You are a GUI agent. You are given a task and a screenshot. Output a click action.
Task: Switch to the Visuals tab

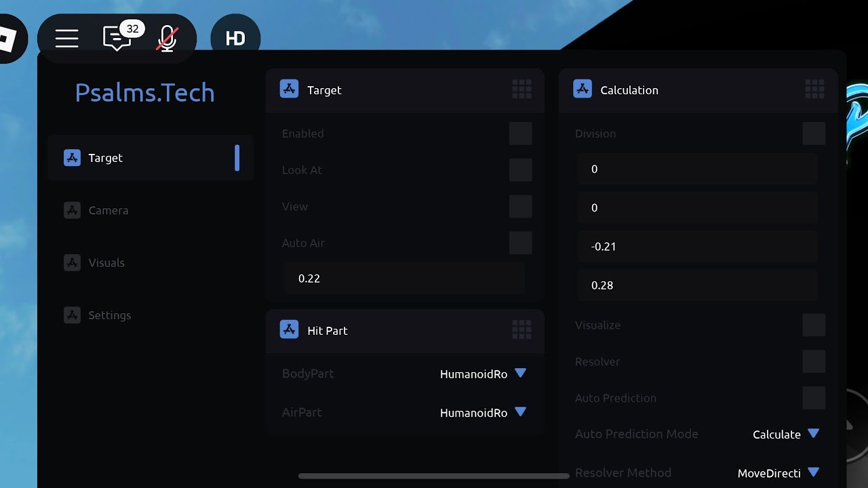pyautogui.click(x=151, y=262)
